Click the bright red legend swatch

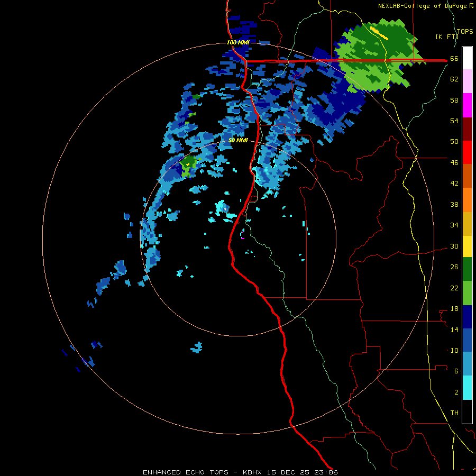[467, 152]
